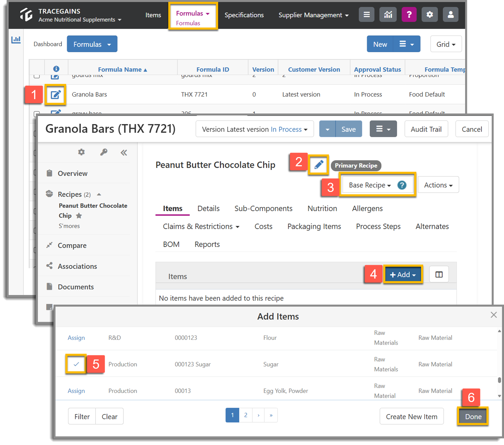The height and width of the screenshot is (445, 504).
Task: Switch to the Packaging Items tab
Action: tap(314, 226)
